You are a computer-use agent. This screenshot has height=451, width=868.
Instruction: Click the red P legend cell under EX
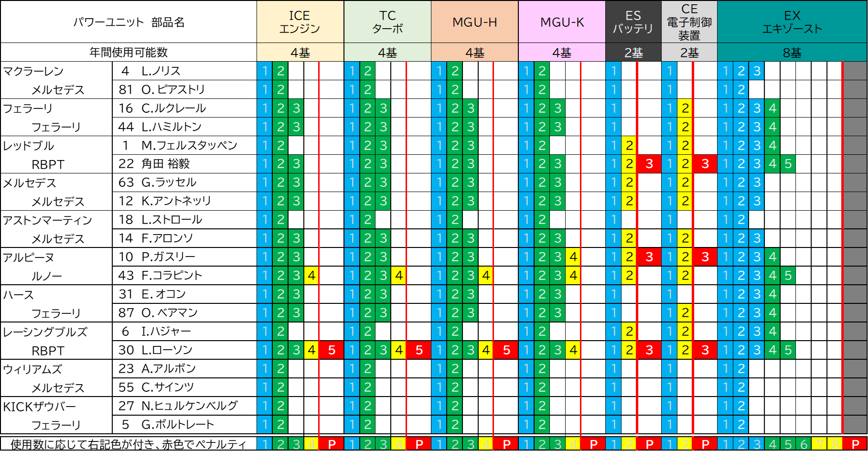pos(856,444)
